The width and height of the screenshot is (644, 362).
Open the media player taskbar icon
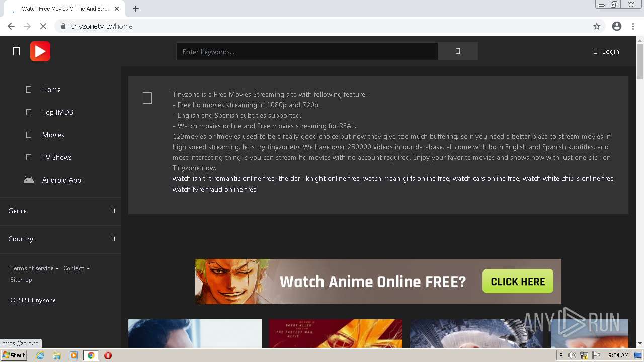(74, 355)
